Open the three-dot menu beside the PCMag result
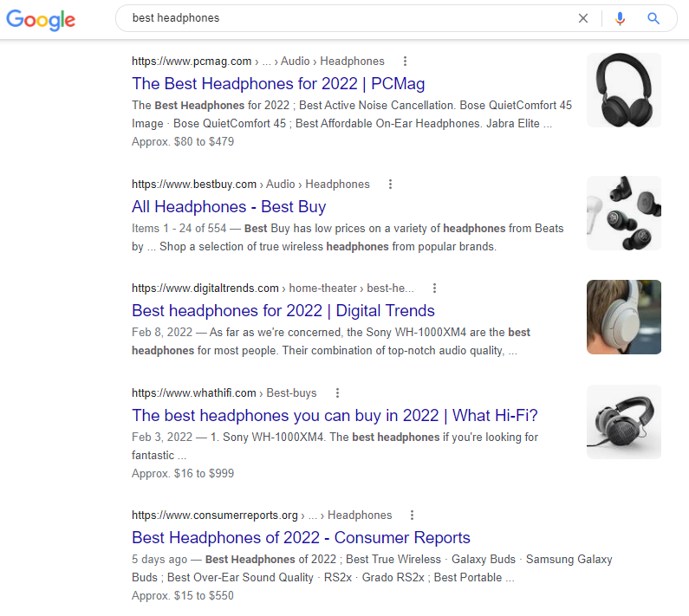Viewport: 689px width, 616px height. pyautogui.click(x=405, y=61)
